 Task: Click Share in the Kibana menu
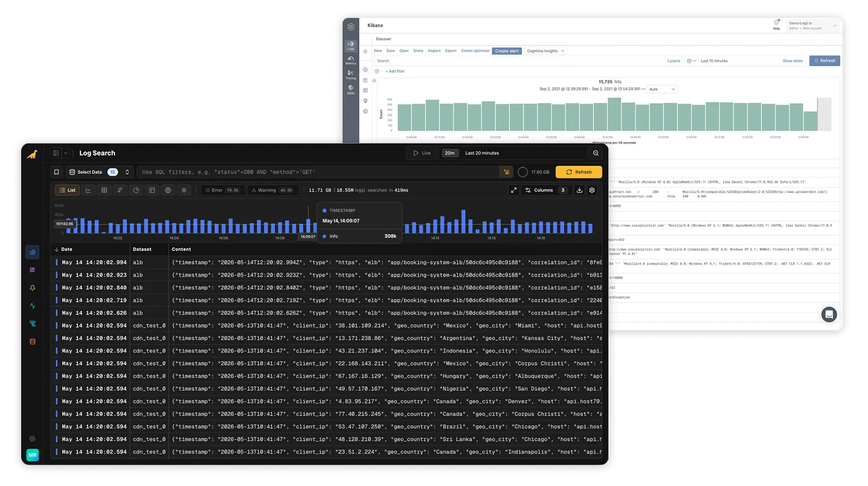418,51
